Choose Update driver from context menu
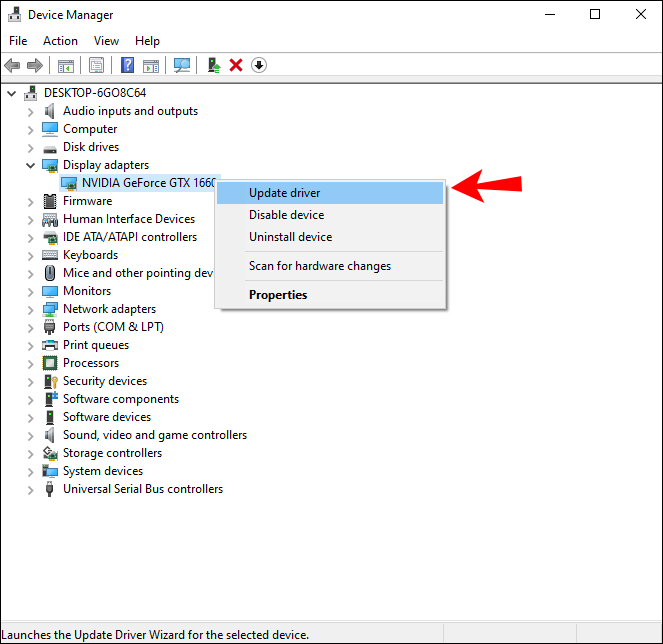The image size is (663, 644). pos(330,193)
